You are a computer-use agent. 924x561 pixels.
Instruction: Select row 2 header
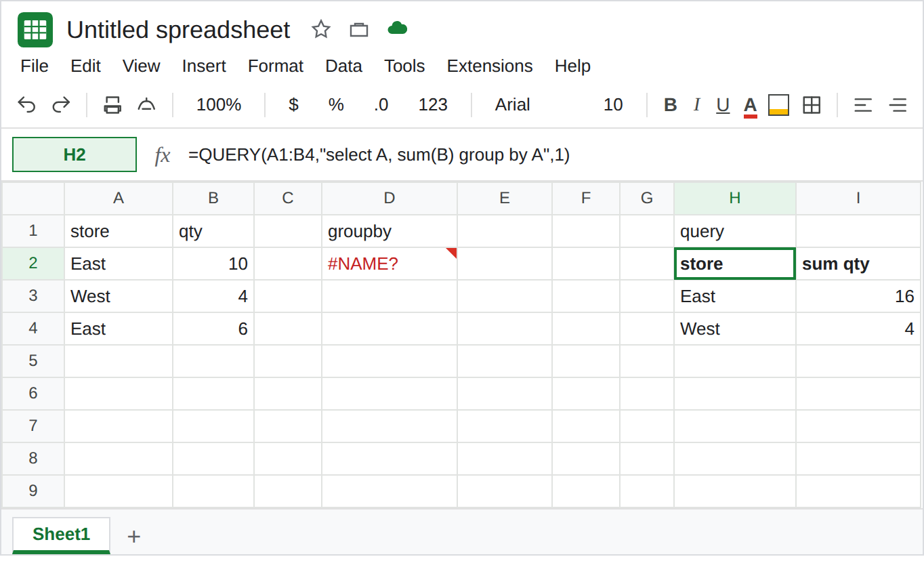pyautogui.click(x=33, y=264)
